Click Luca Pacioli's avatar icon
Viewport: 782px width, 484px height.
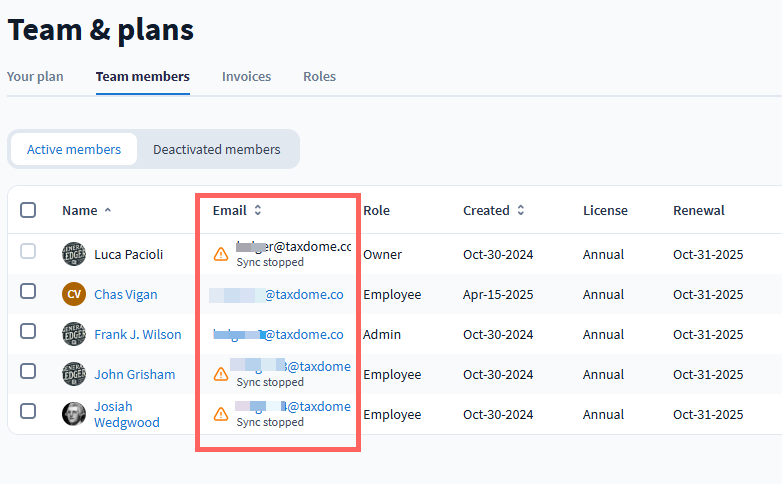74,254
